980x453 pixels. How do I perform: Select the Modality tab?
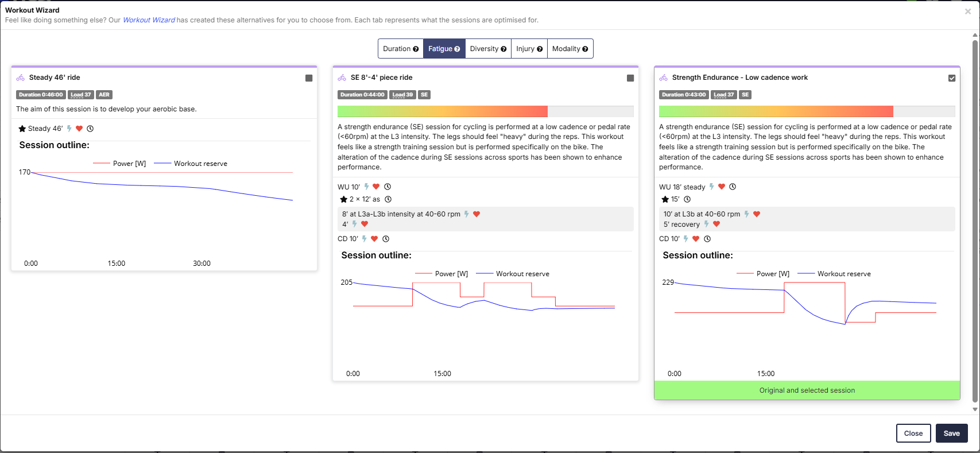coord(570,49)
